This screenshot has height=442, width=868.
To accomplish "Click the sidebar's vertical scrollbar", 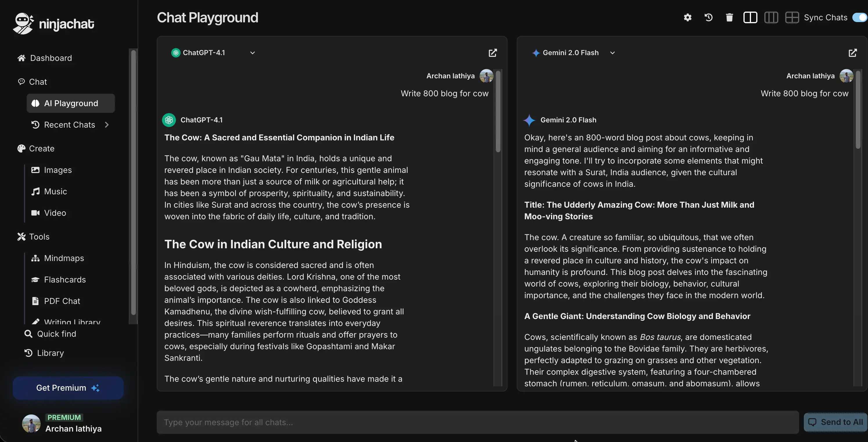I will click(134, 182).
